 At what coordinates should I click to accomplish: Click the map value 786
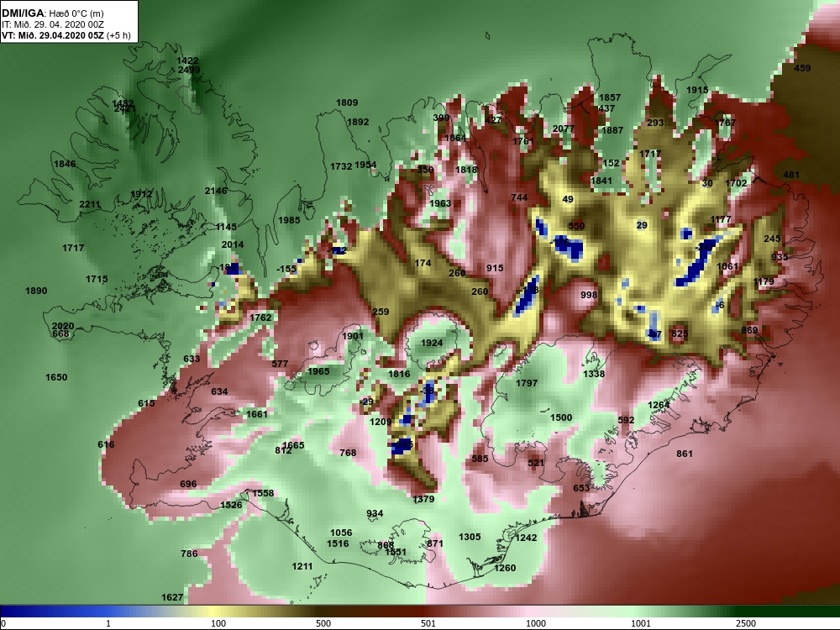189,554
